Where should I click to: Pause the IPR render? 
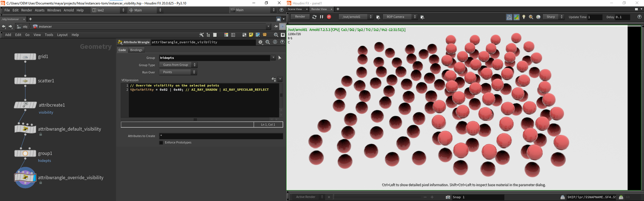coord(322,17)
